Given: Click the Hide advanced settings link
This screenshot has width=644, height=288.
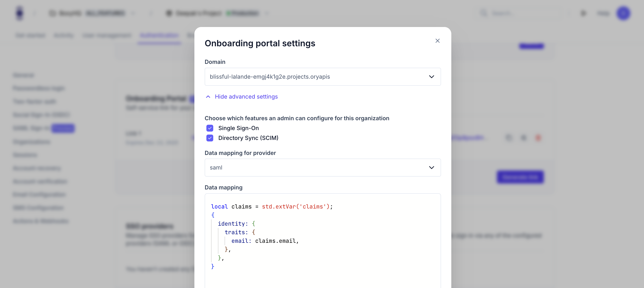Looking at the screenshot, I should (x=246, y=97).
